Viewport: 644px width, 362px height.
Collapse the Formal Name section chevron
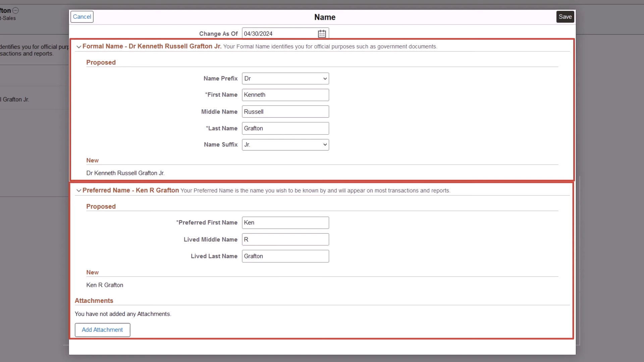(78, 47)
